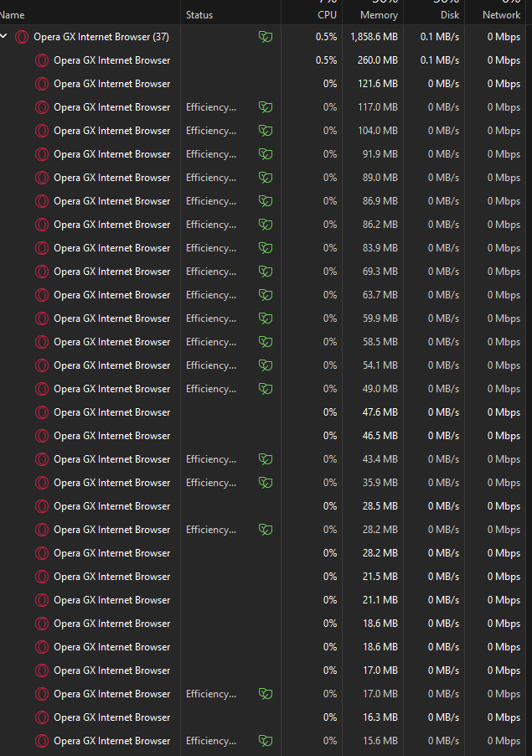
Task: Click the Opera icon in the 89.0 MB row
Action: (42, 178)
